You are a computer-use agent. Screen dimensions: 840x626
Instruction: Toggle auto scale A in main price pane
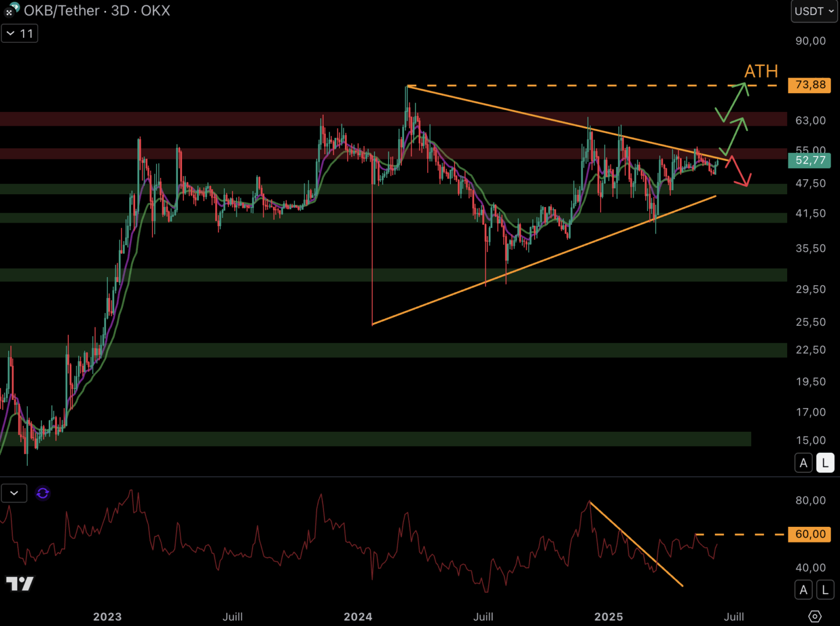click(x=803, y=463)
